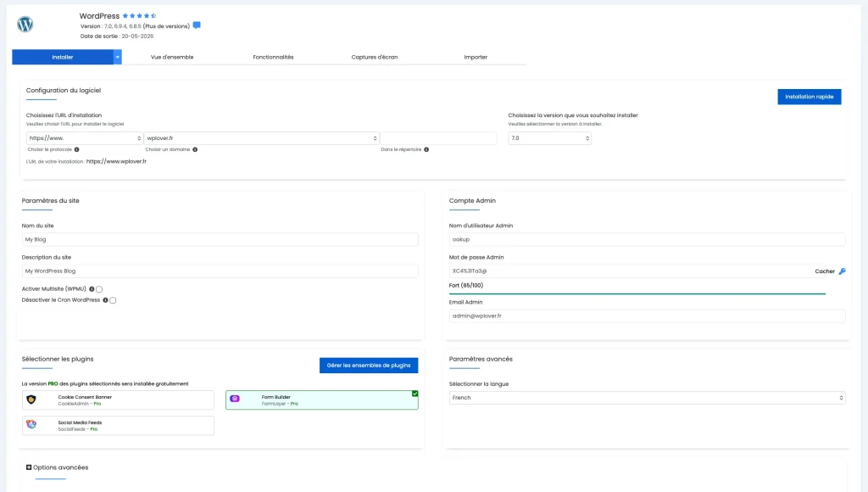Click the Compte Admin heading
This screenshot has width=868, height=492.
(472, 200)
